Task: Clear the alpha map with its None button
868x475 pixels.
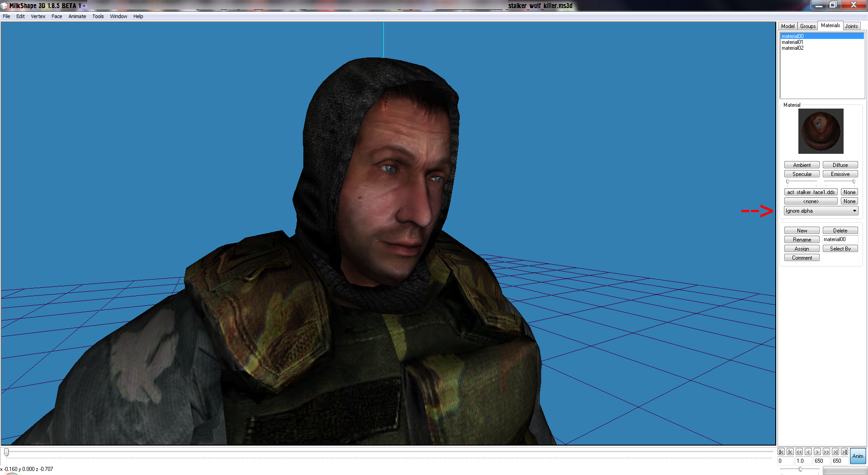Action: 849,201
